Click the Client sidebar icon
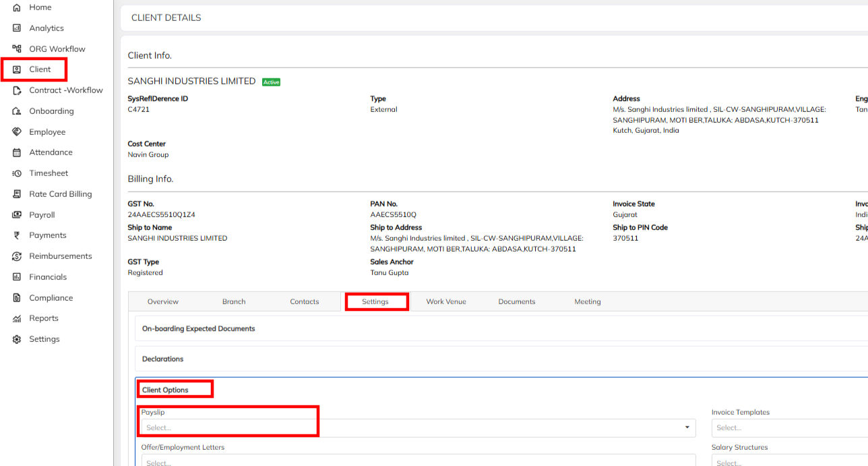This screenshot has height=466, width=868. (17, 69)
